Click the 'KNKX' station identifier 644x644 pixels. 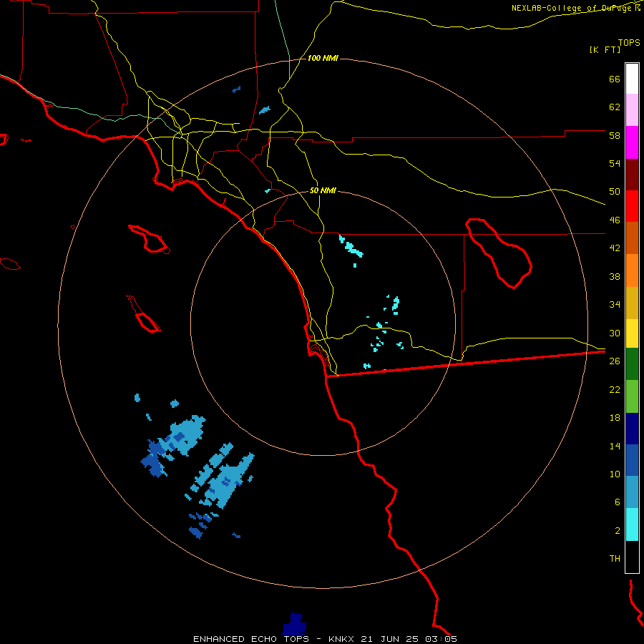click(x=343, y=639)
